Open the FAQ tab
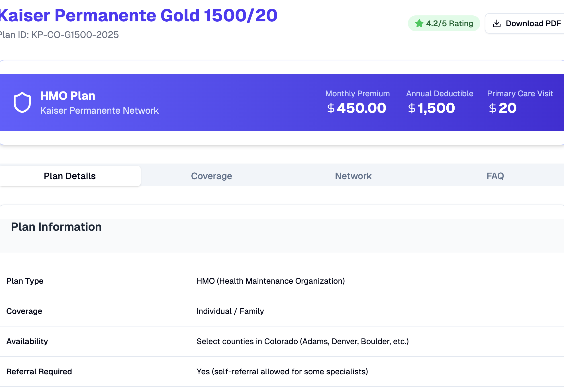The height and width of the screenshot is (392, 564). tap(495, 176)
